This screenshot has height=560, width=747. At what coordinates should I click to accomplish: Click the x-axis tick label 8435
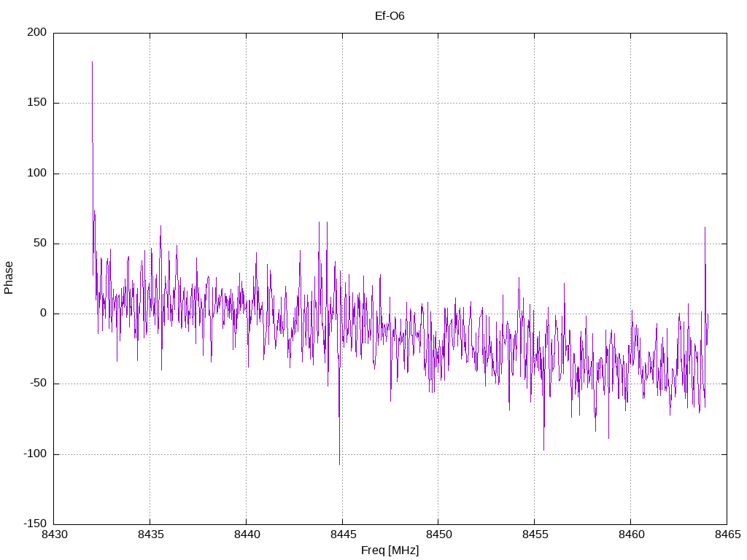[x=150, y=534]
